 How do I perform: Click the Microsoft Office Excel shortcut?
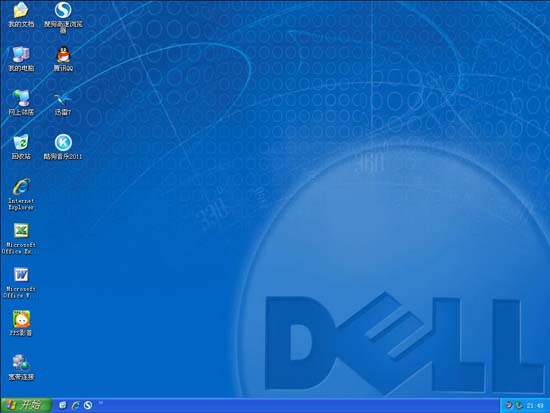pyautogui.click(x=21, y=231)
